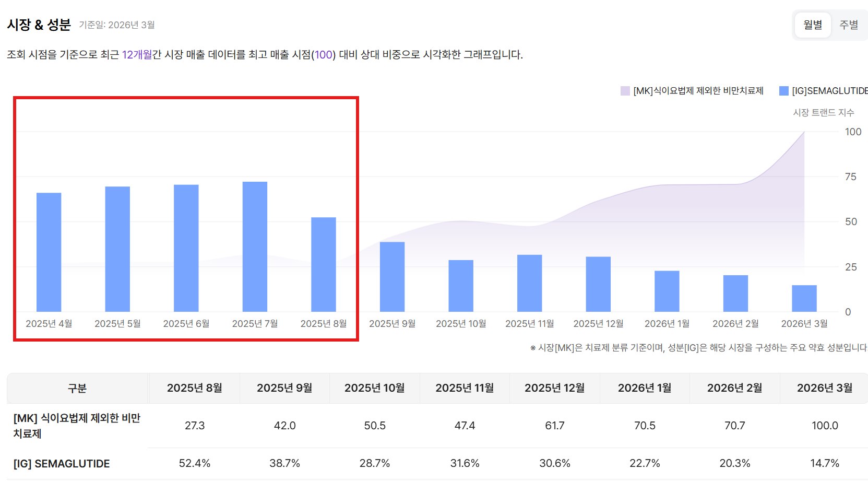
Task: Select the blue bar for 2025년 5월
Action: point(117,249)
